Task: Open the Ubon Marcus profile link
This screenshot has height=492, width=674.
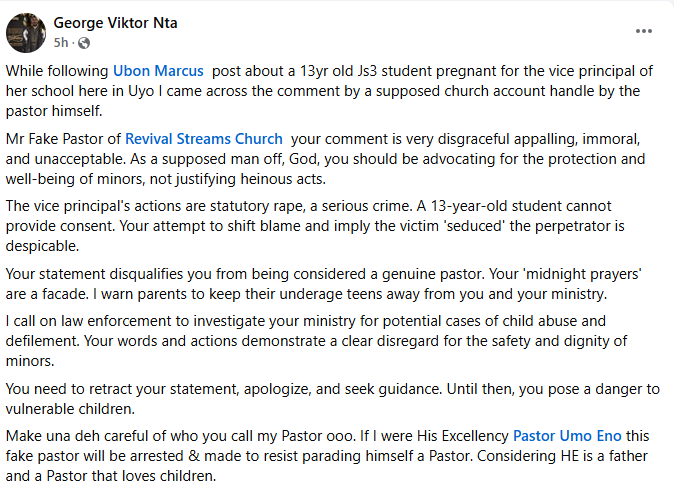Action: tap(158, 71)
